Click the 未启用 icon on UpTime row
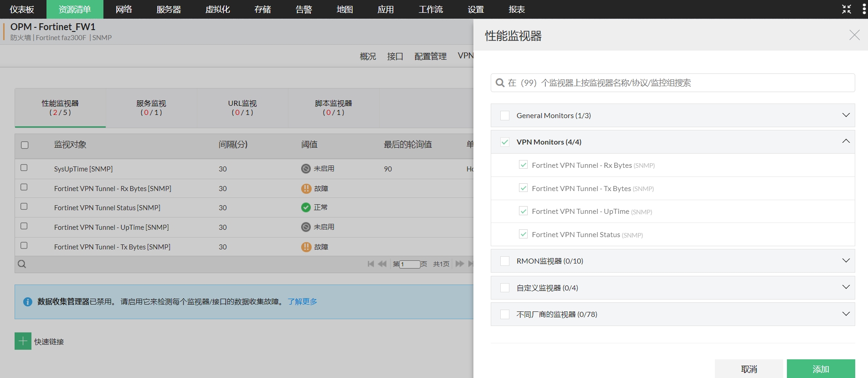The image size is (868, 378). pos(306,227)
